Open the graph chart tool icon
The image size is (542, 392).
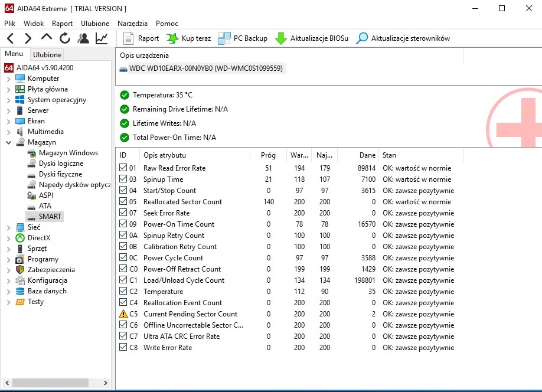[x=102, y=38]
